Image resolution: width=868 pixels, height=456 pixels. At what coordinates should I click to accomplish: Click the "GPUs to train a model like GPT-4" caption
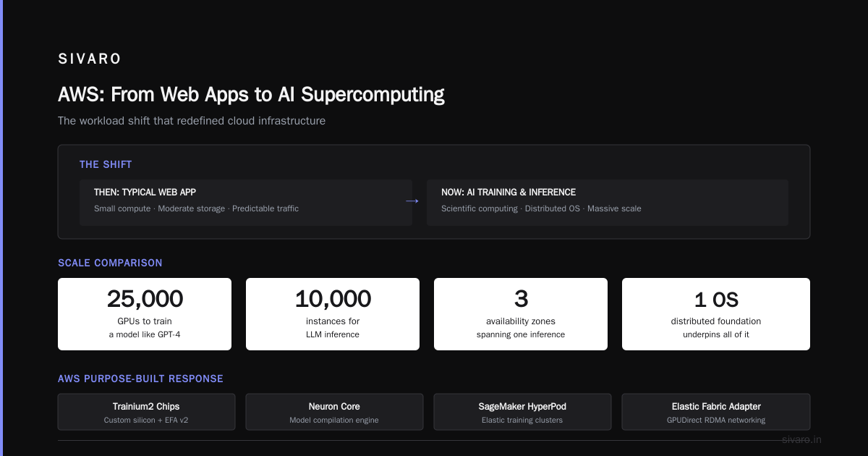point(145,328)
